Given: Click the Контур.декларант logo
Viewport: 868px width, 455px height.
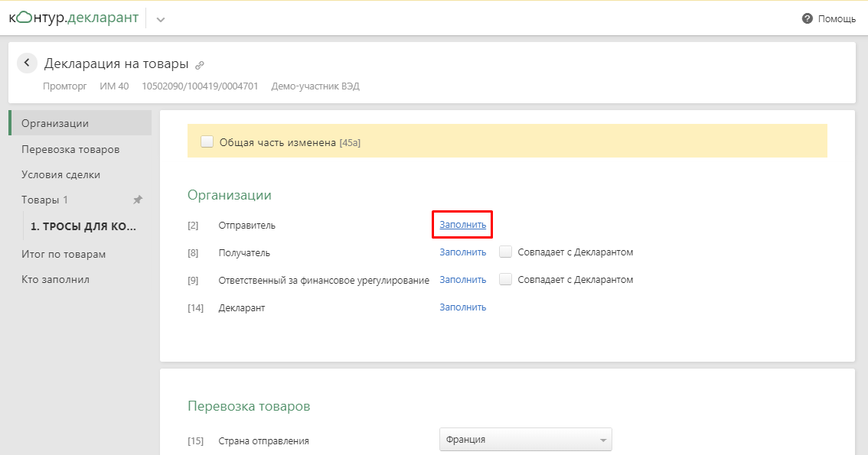Looking at the screenshot, I should tap(73, 18).
